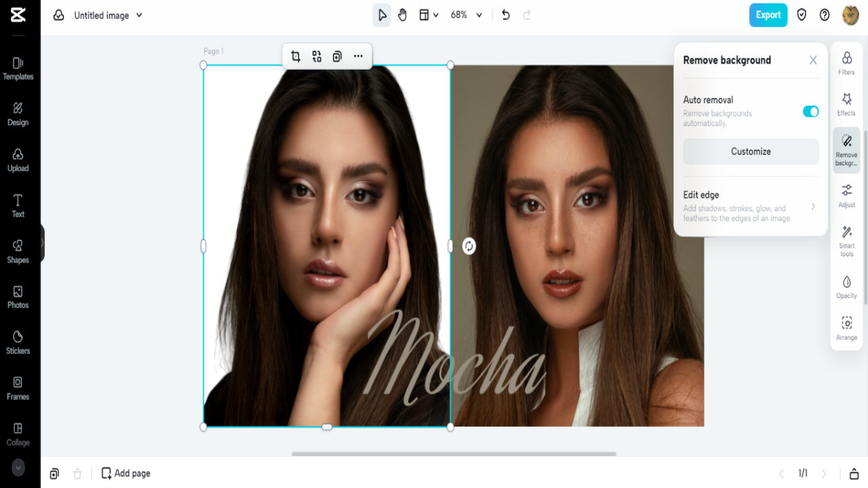Undo the last action
Screen dimensions: 868x488
pyautogui.click(x=505, y=14)
